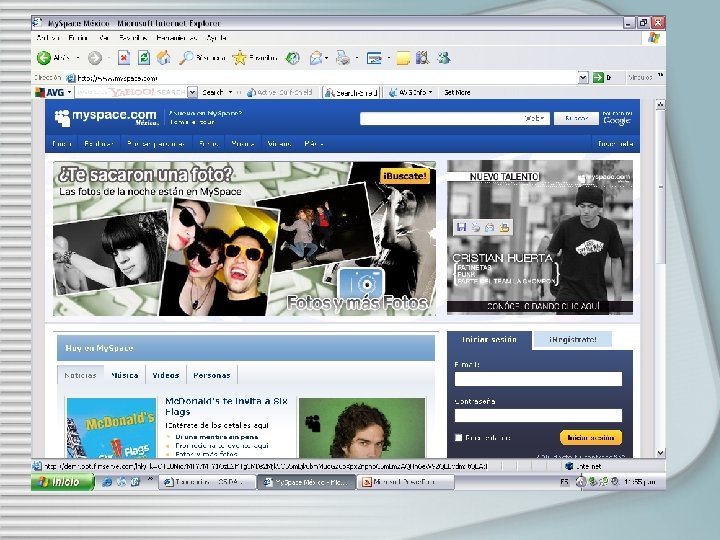Expand the Yahoo search box dropdown

192,92
